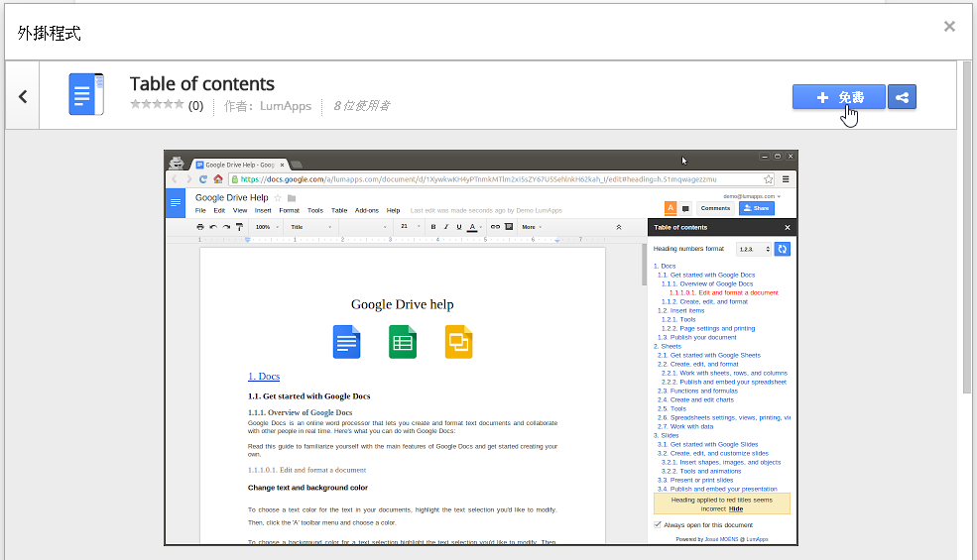Click the blue Share button in preview
The image size is (977, 560).
tap(757, 208)
